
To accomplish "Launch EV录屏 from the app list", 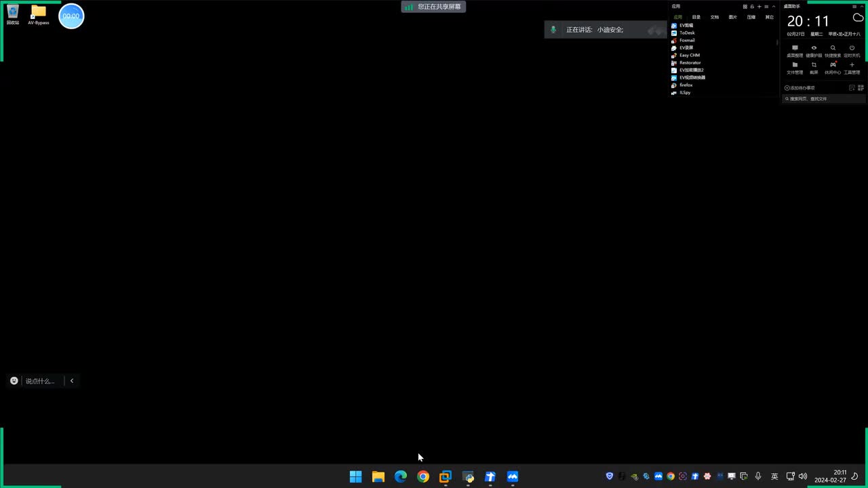I will coord(682,47).
